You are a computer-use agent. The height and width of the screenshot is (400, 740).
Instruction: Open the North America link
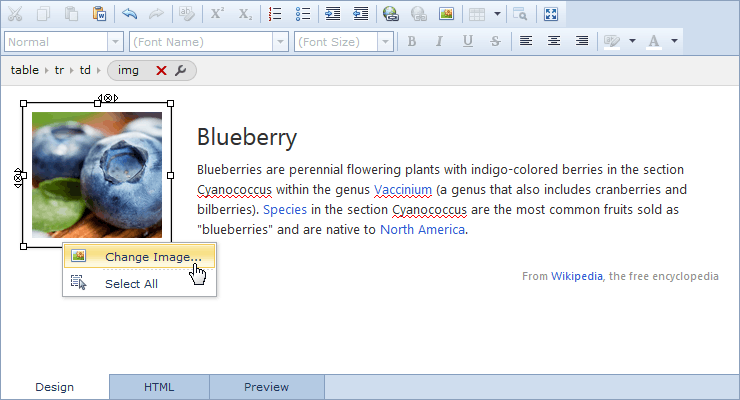pos(422,229)
